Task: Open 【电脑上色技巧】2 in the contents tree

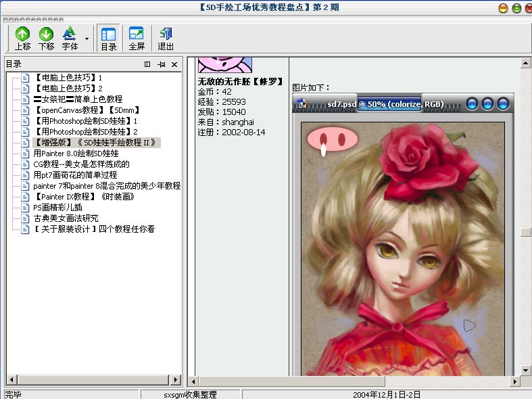Action: [68, 89]
